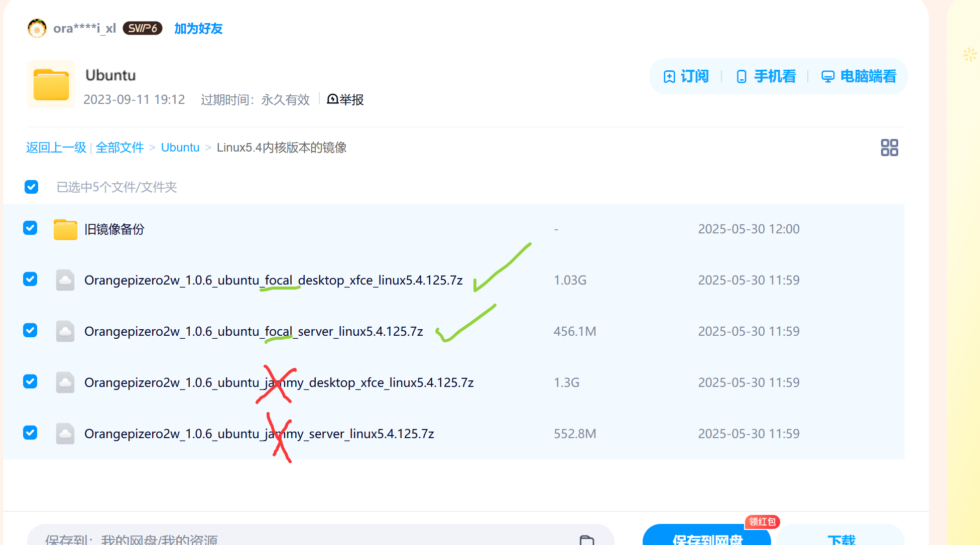This screenshot has width=980, height=545.
Task: Select Orangepizero2w jammy_desktop_xfce file name
Action: 279,382
